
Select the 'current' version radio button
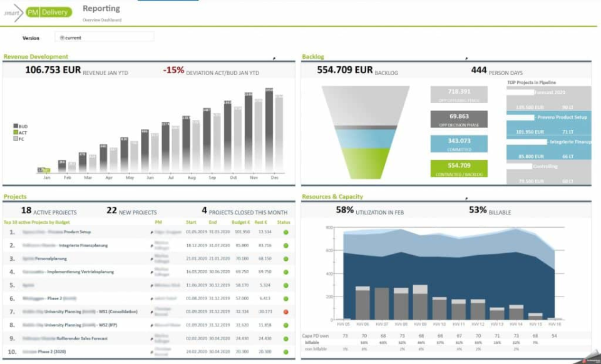click(x=62, y=38)
